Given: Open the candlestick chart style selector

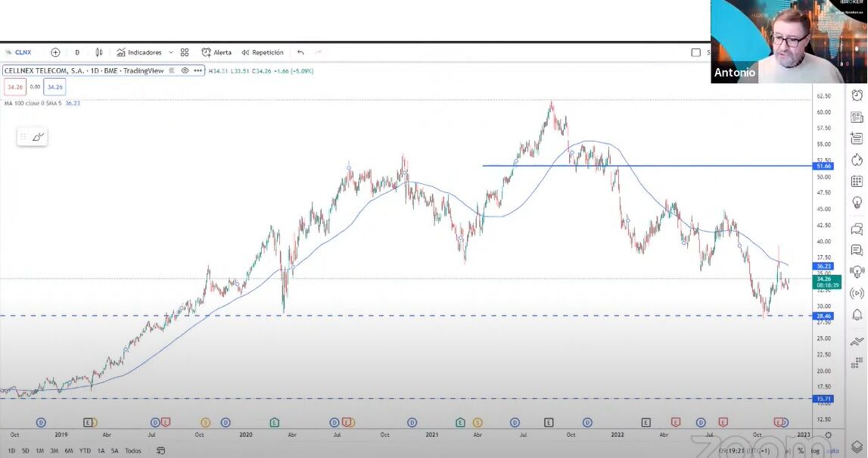Looking at the screenshot, I should pyautogui.click(x=99, y=52).
